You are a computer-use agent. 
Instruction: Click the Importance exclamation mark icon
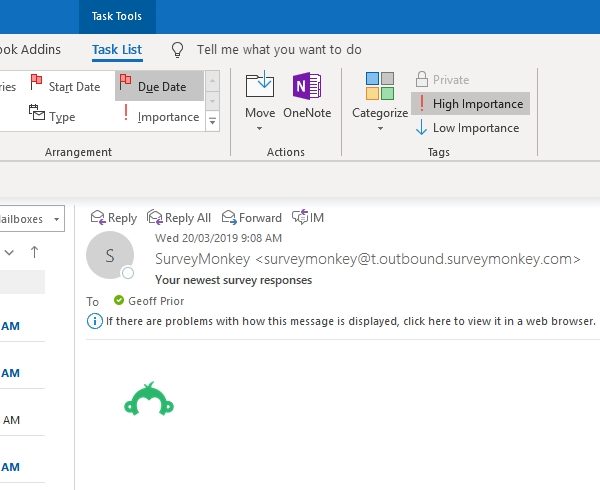(126, 112)
